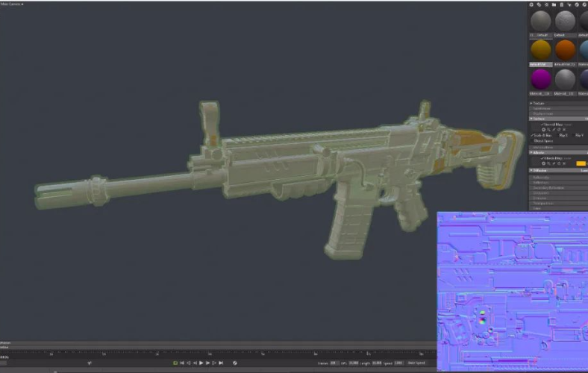The width and height of the screenshot is (588, 373).
Task: Click the Albedo Map reload icon
Action: pos(559,164)
